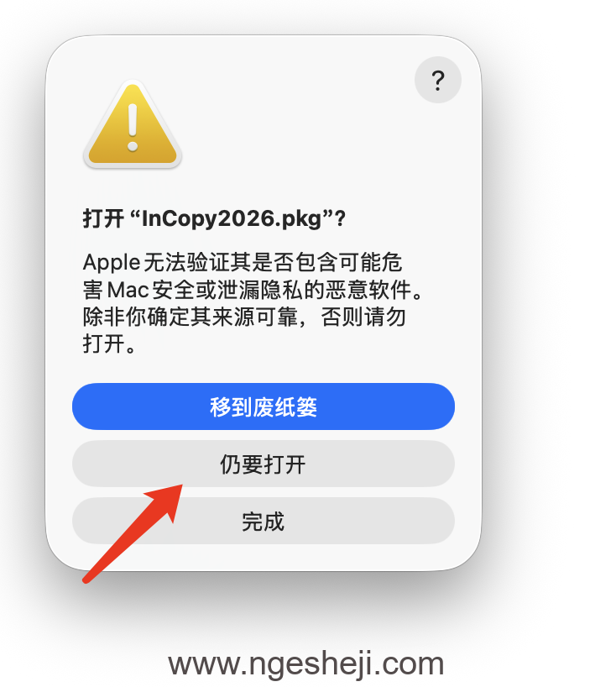This screenshot has width=616, height=687.
Task: Click the exclamation mark inside the warning triangle
Action: [133, 128]
